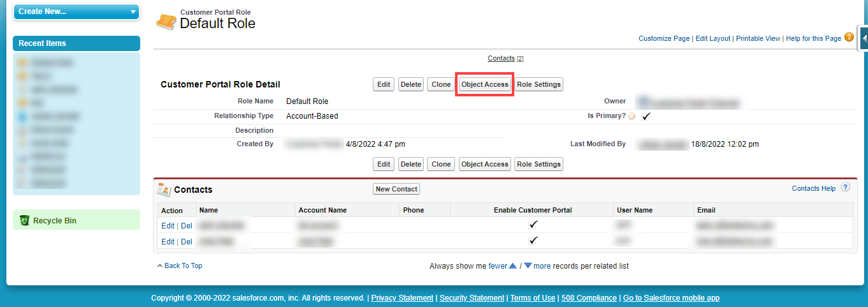Viewport: 868px width, 307px height.
Task: Click the top Role Settings button
Action: [539, 84]
